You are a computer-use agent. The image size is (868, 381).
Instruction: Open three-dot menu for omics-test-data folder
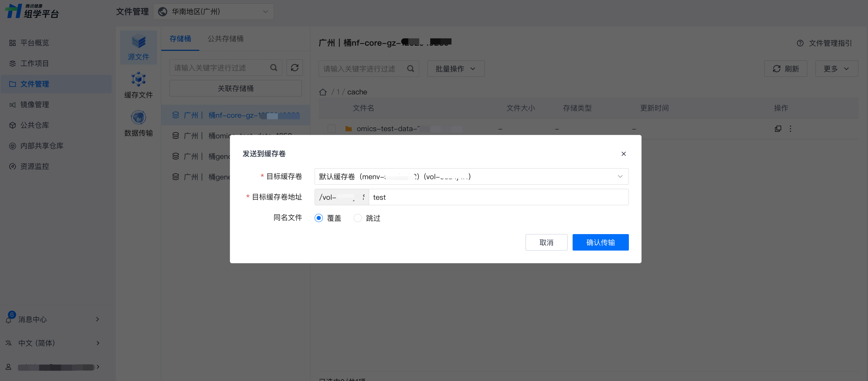coord(790,129)
